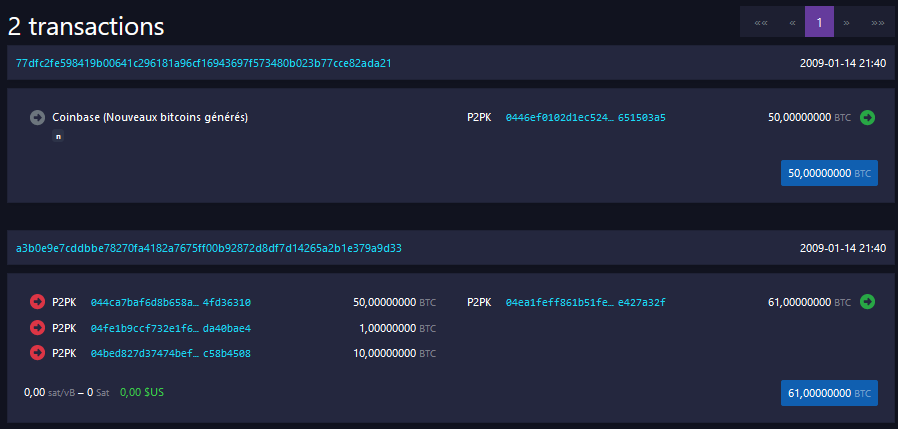The height and width of the screenshot is (429, 898).
Task: Click P2PK label before 04bed827d37474bef
Action: (x=64, y=353)
